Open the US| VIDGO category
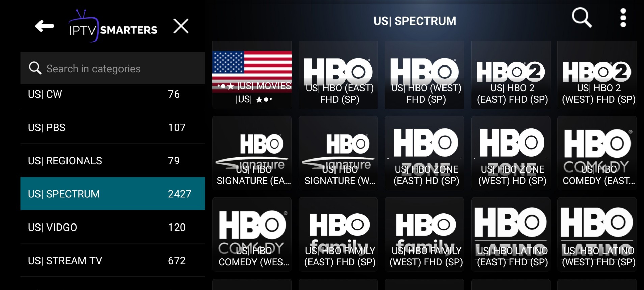 point(113,227)
